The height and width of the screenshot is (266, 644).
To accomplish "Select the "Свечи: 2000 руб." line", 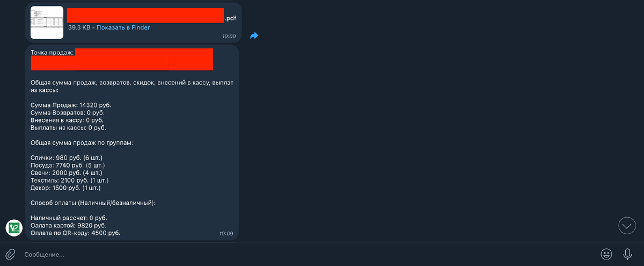I will tap(65, 172).
